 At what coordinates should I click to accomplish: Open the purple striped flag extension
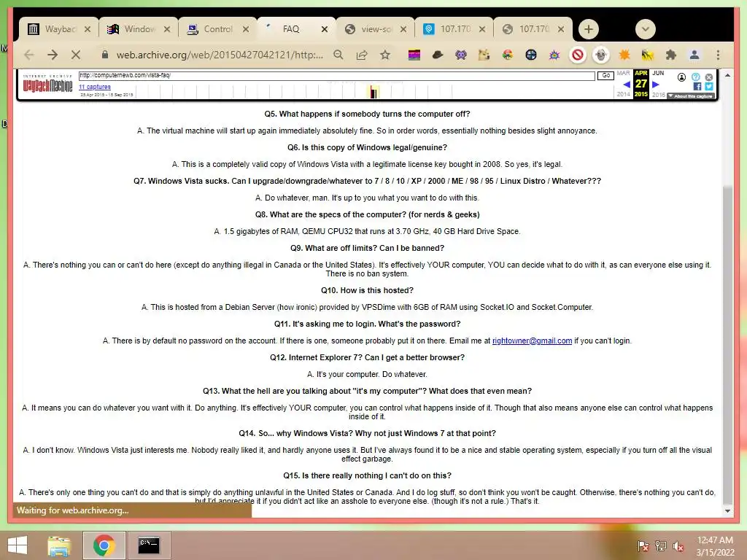(x=414, y=55)
